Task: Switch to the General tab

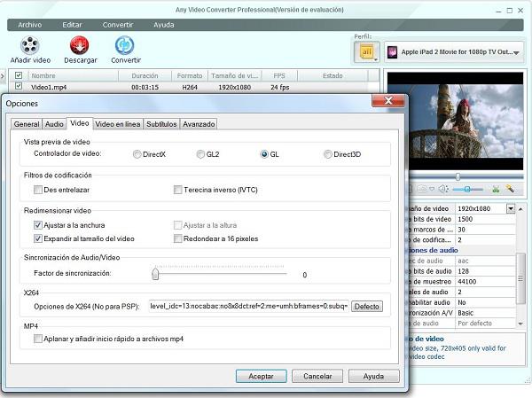Action: point(27,124)
